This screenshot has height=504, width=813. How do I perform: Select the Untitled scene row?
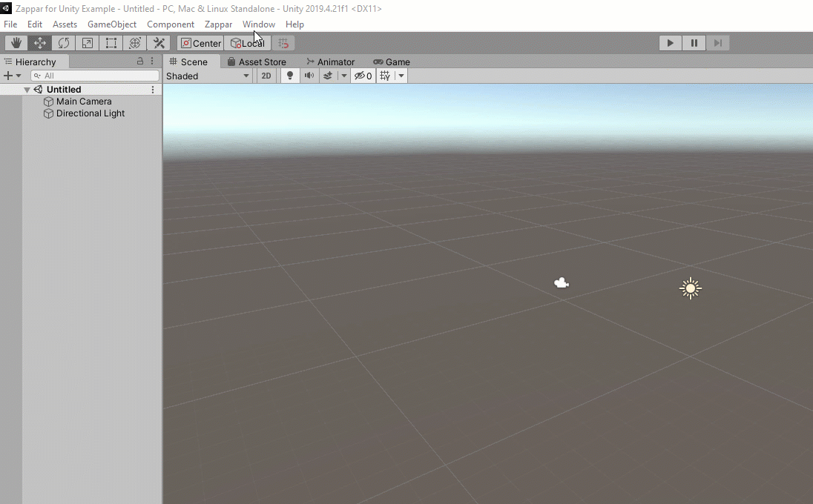coord(81,90)
